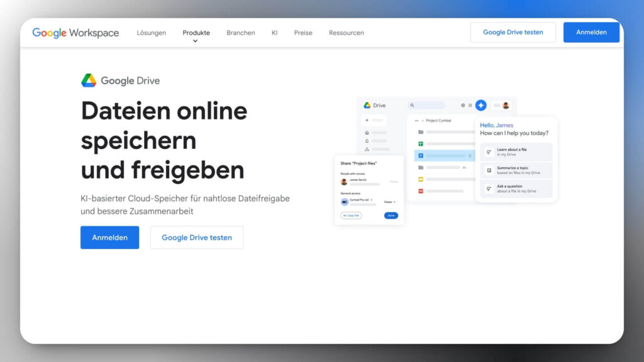644x362 pixels.
Task: Click the Hello, James greeting text
Action: tap(497, 125)
